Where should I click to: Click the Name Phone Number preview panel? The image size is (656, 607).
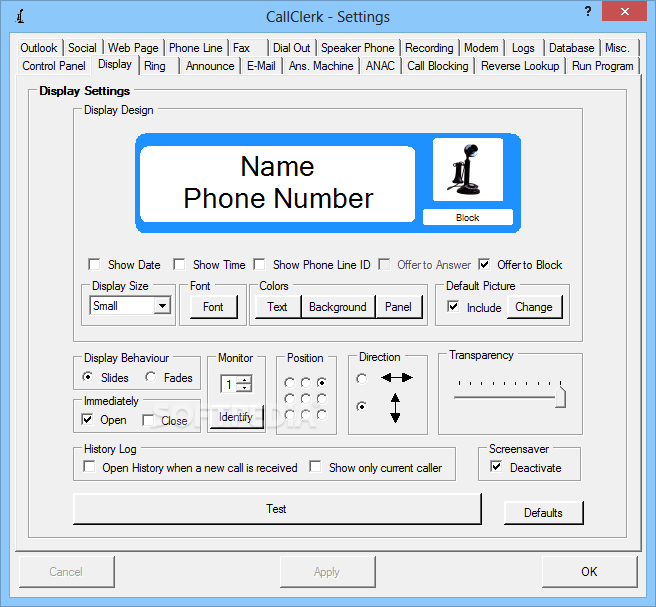[x=278, y=184]
